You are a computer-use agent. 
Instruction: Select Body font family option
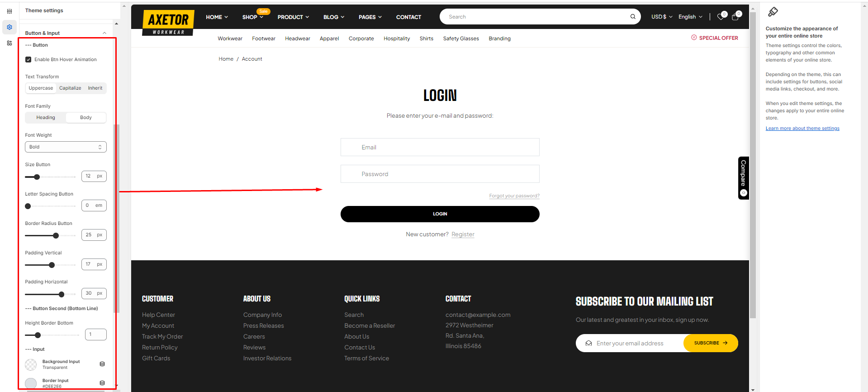86,118
